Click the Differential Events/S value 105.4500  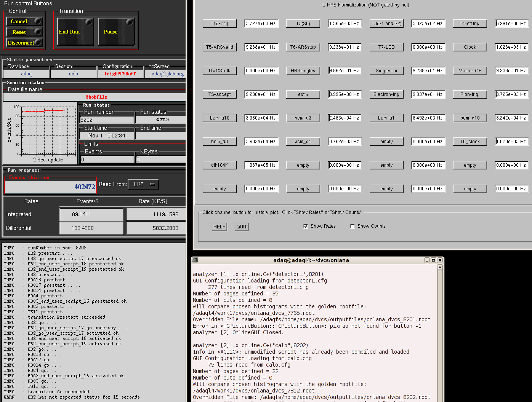point(92,228)
